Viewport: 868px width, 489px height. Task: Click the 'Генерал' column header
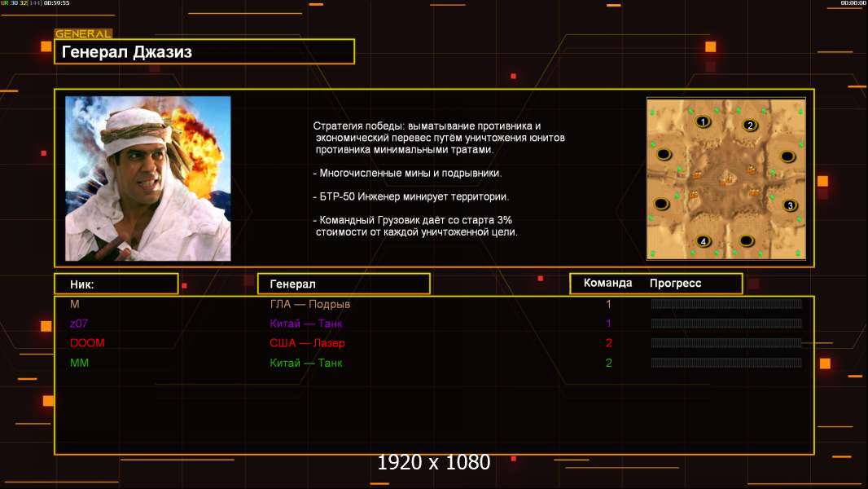point(344,284)
